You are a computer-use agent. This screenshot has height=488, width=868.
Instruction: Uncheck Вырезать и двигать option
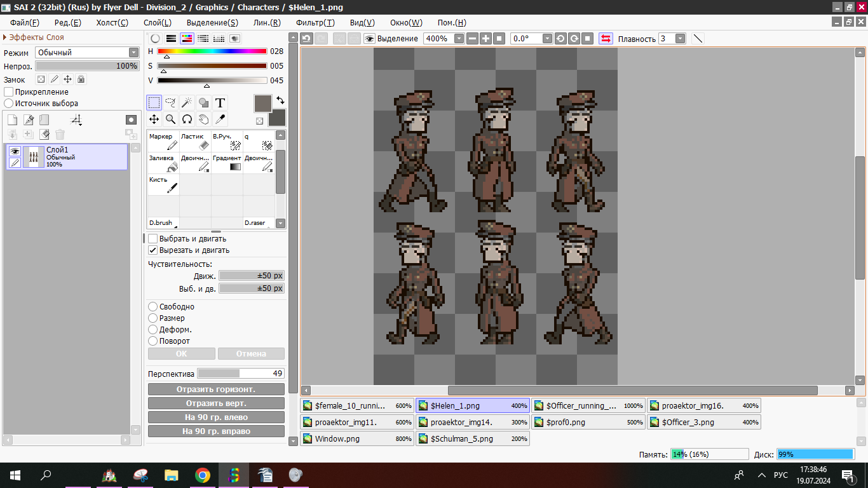(153, 250)
